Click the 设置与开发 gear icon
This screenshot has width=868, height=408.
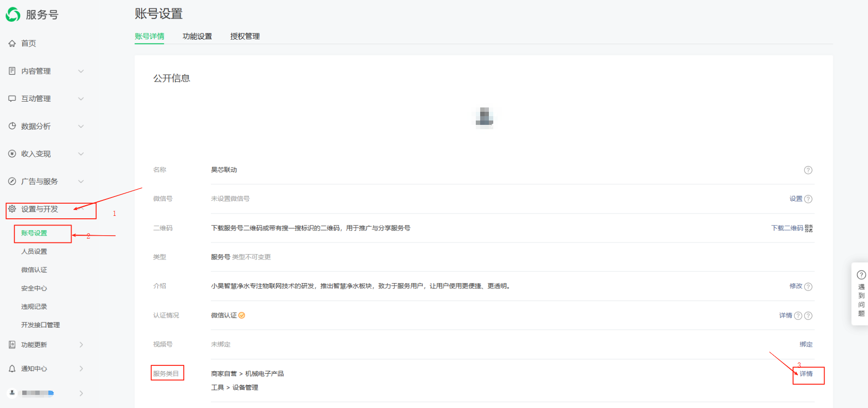click(x=12, y=209)
